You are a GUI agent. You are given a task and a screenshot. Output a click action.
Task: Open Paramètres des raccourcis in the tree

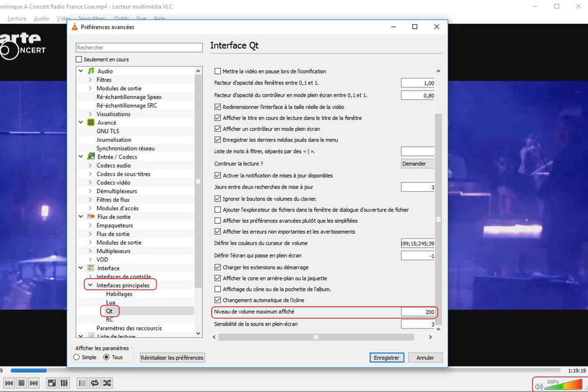(129, 328)
